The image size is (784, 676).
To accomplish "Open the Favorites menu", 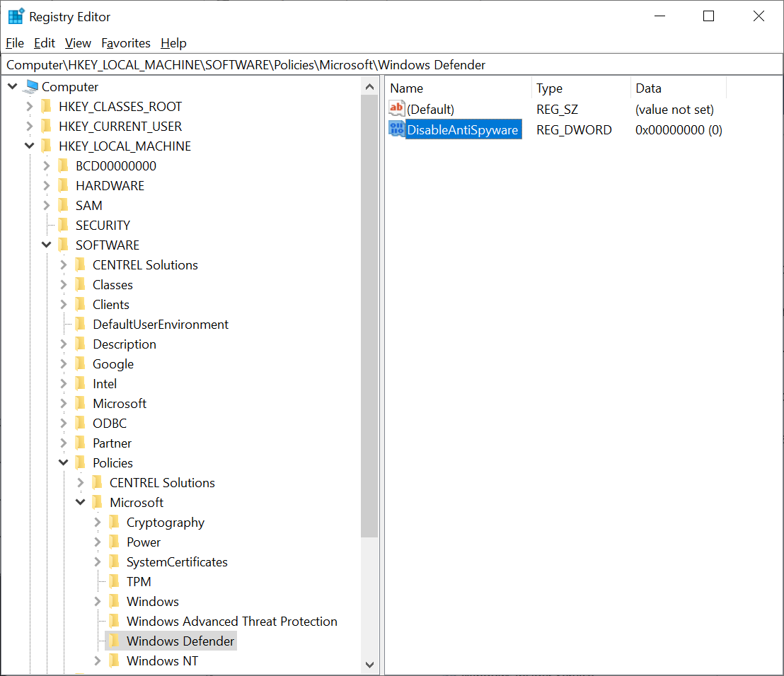I will [126, 43].
